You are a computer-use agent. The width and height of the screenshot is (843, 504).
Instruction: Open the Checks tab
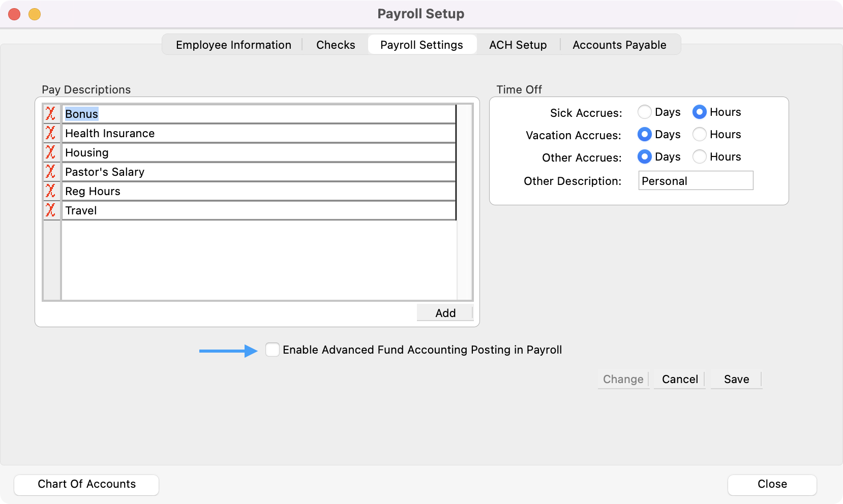tap(336, 45)
